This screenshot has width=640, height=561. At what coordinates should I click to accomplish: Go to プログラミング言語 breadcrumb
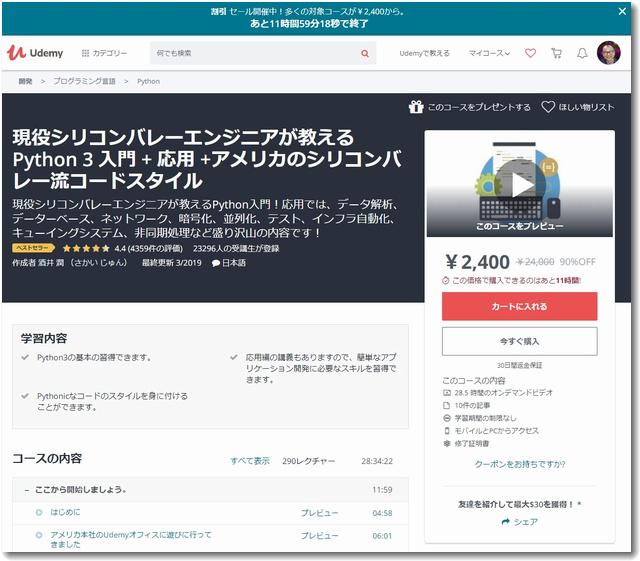(x=84, y=81)
